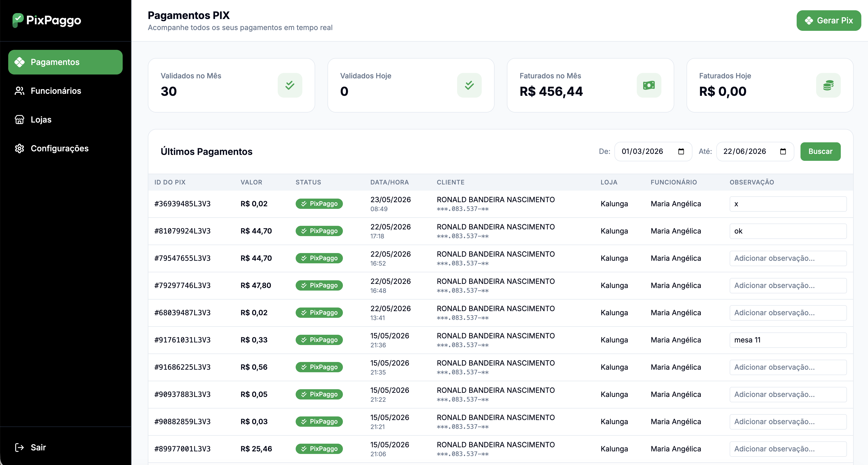This screenshot has width=868, height=465.
Task: Click the Buscar button
Action: click(821, 151)
